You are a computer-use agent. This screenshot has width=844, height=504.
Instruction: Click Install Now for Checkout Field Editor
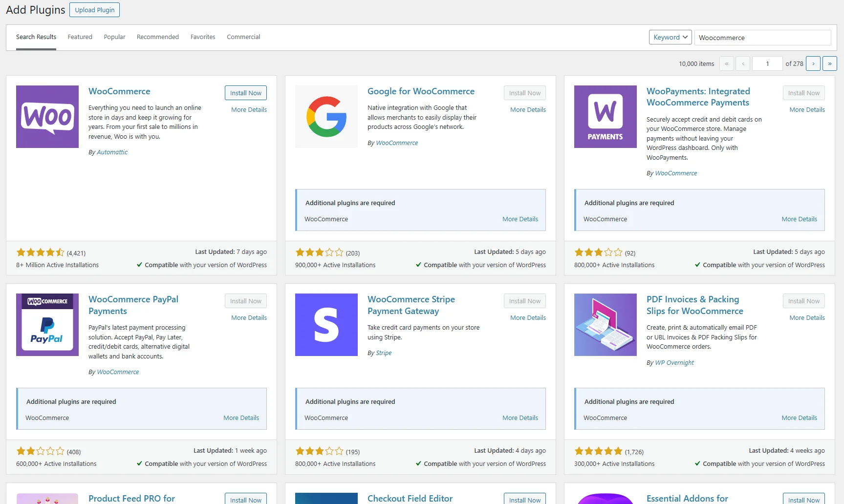pyautogui.click(x=525, y=499)
